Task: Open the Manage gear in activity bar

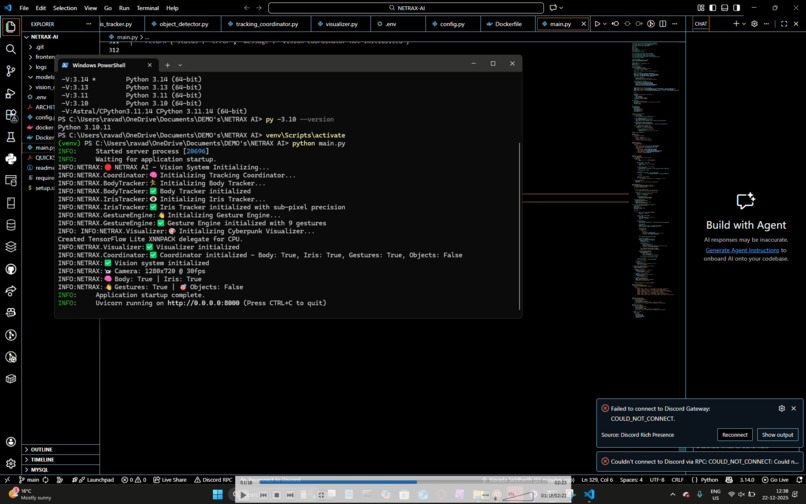Action: click(10, 463)
